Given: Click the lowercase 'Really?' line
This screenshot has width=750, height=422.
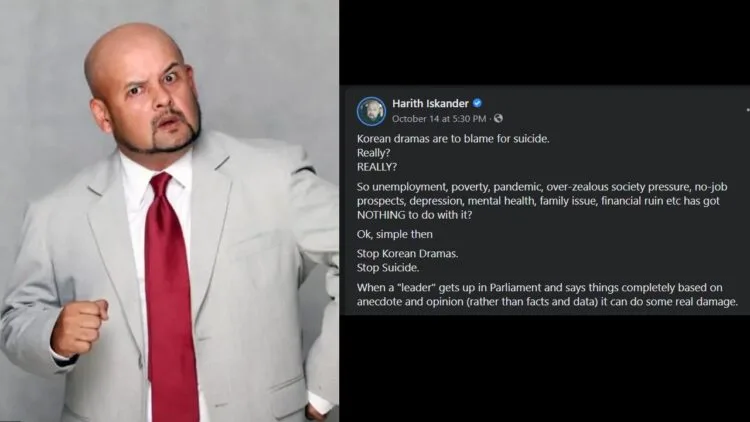Looking at the screenshot, I should [x=374, y=153].
